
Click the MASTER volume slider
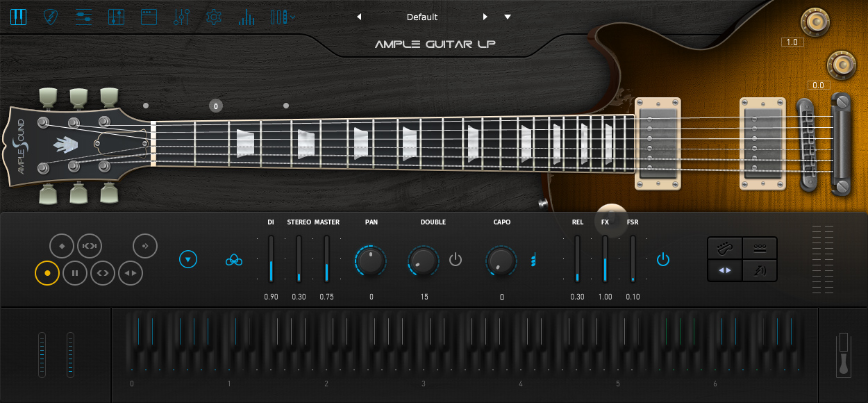point(326,259)
